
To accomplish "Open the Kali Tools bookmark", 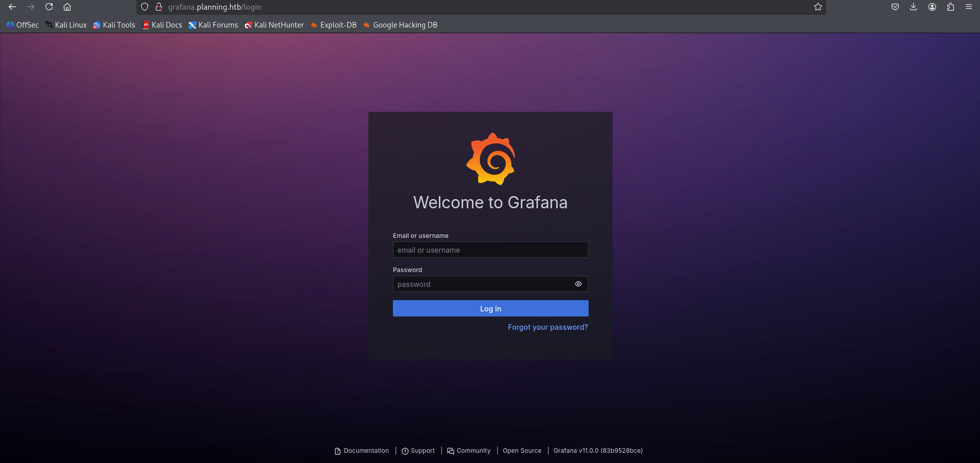I will coord(114,25).
